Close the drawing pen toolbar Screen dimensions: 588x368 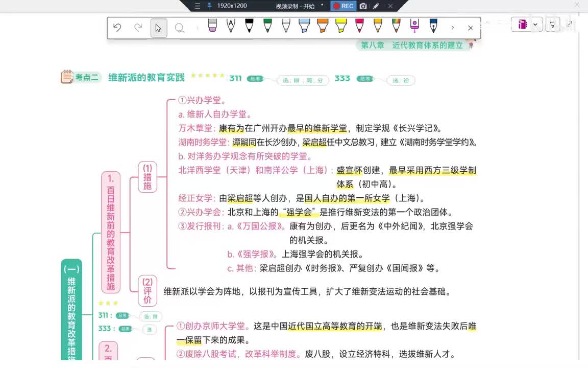click(x=470, y=28)
